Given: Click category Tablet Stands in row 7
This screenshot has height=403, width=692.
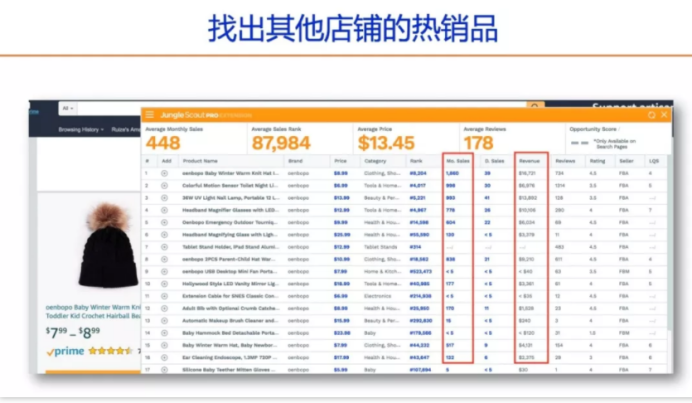Looking at the screenshot, I should (x=380, y=247).
